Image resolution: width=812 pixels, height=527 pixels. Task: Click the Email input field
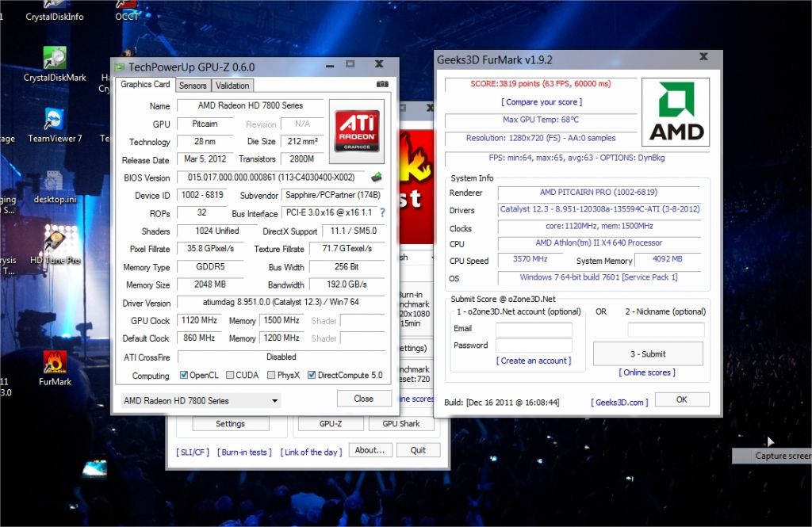534,329
